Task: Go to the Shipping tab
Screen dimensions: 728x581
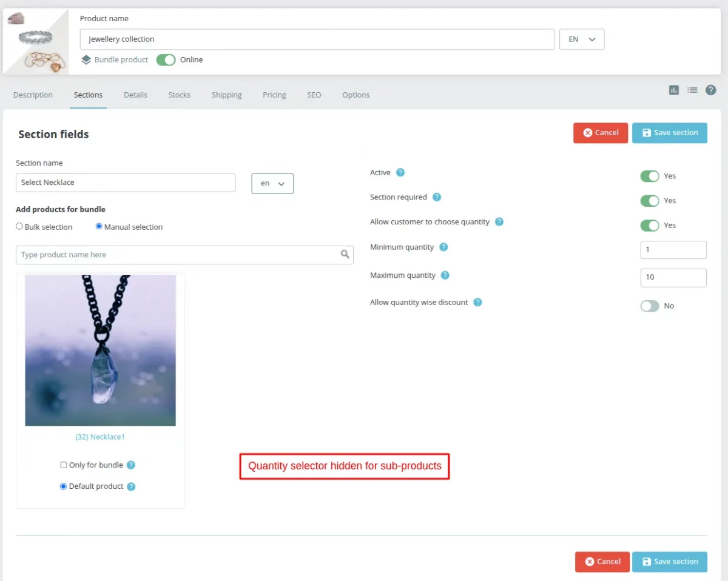Action: [227, 95]
